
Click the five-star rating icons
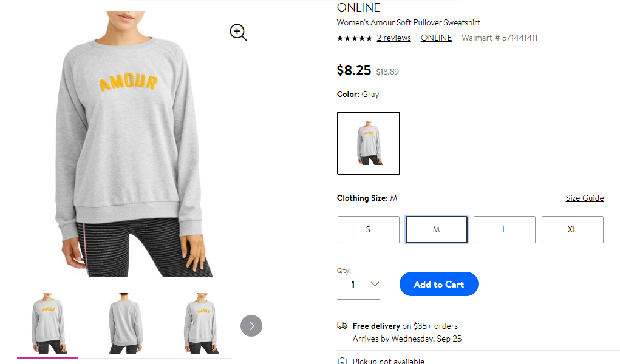pyautogui.click(x=354, y=38)
